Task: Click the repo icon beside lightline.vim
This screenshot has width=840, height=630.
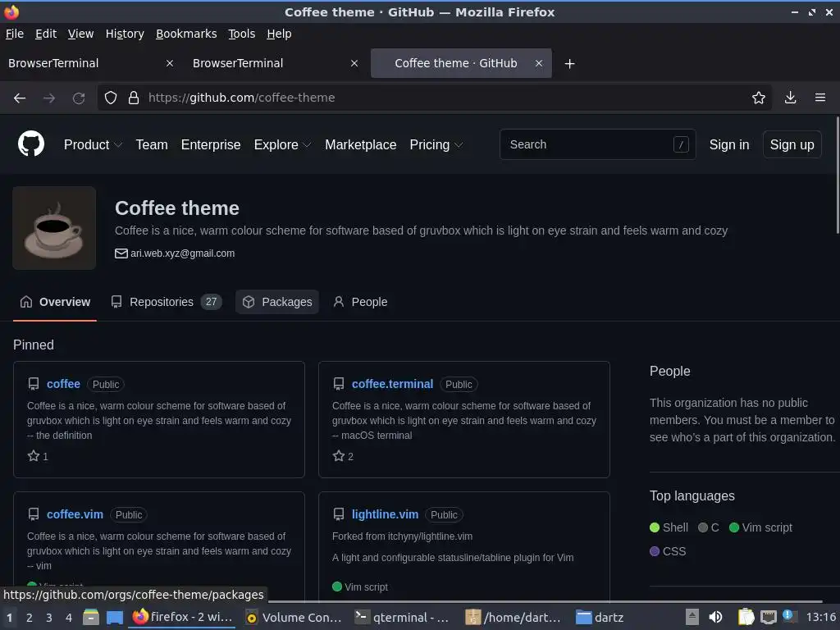Action: click(x=339, y=514)
